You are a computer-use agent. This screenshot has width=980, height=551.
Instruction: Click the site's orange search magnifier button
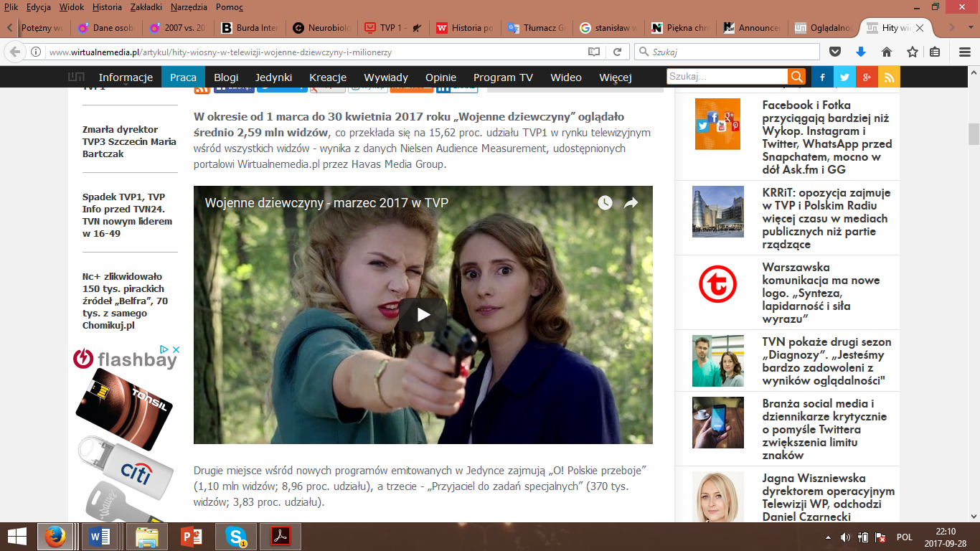click(x=796, y=77)
